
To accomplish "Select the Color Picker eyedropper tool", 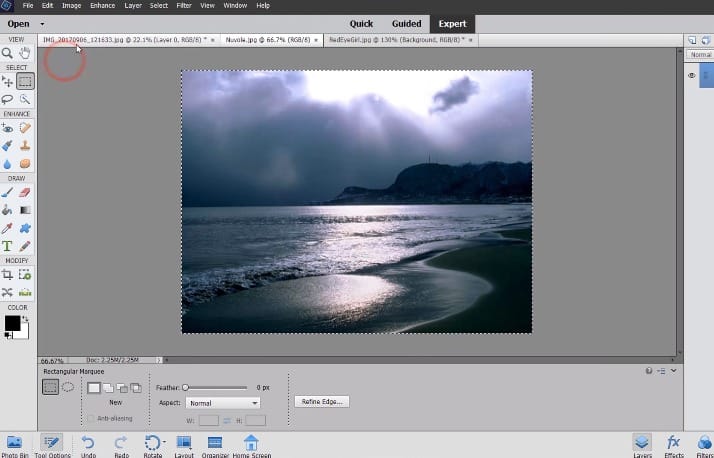I will (7, 228).
